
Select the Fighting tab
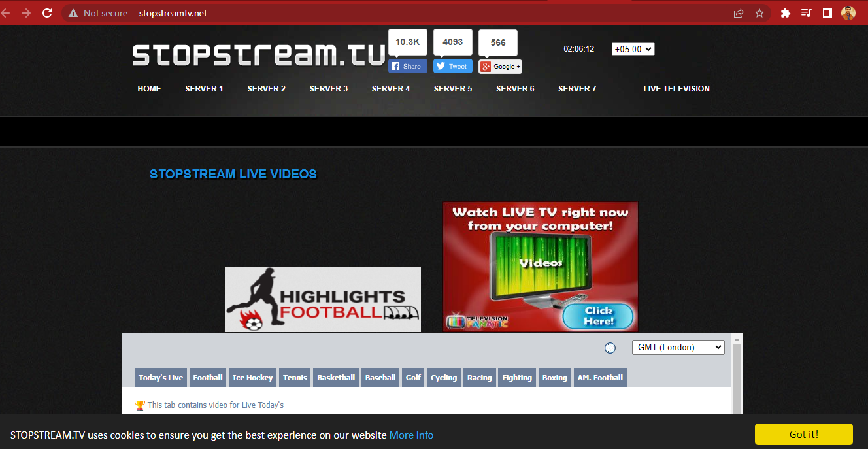pos(517,378)
